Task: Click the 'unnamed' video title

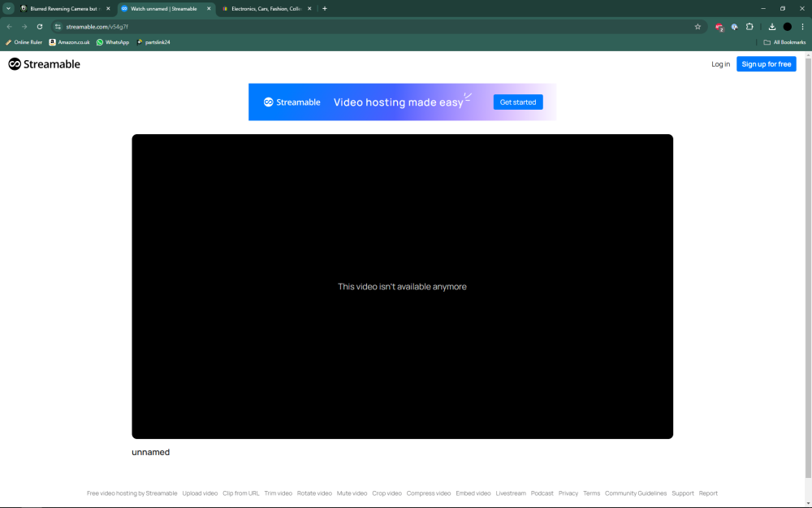Action: point(151,452)
